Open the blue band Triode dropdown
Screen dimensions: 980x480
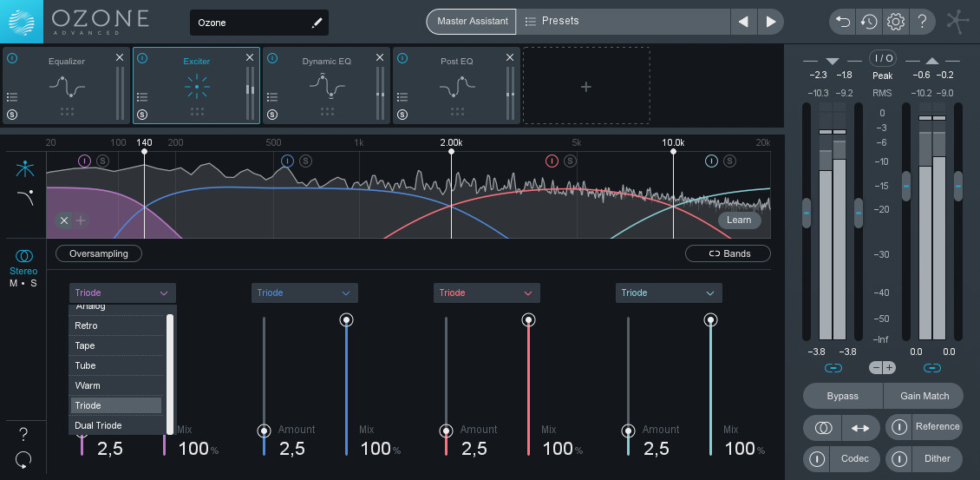click(x=304, y=293)
